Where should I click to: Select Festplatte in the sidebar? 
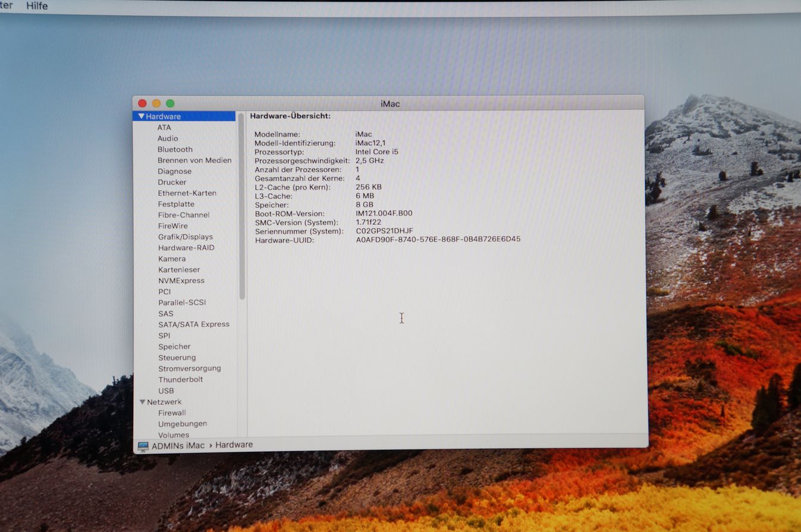tap(176, 204)
